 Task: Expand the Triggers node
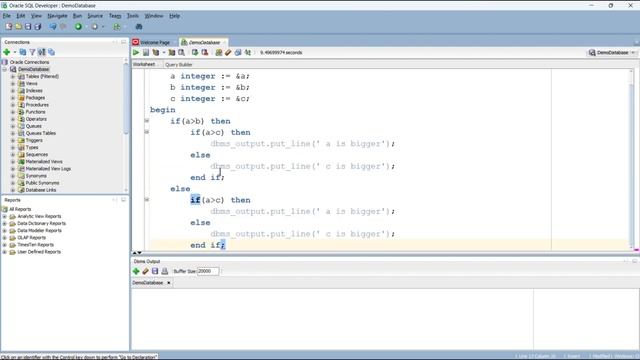pyautogui.click(x=13, y=140)
